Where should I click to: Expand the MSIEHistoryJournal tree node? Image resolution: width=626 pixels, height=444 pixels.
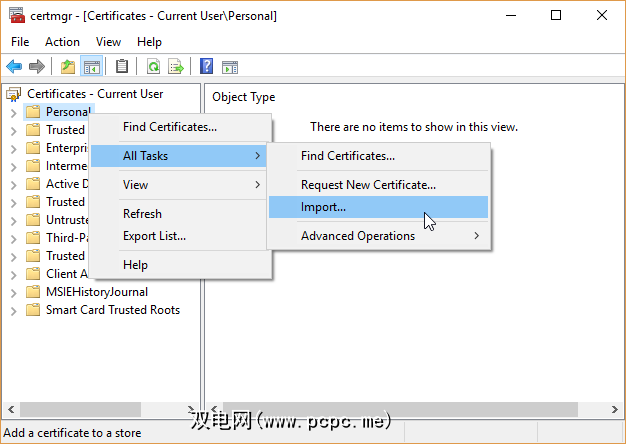[x=14, y=293]
